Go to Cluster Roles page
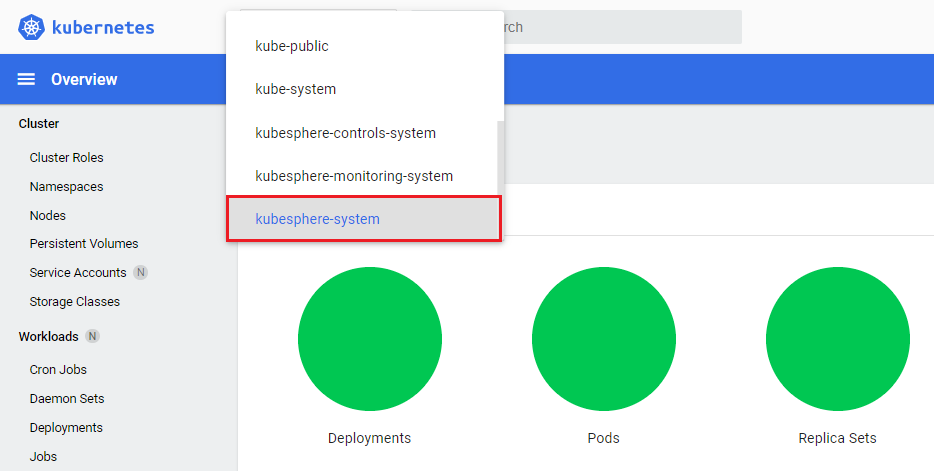 67,158
